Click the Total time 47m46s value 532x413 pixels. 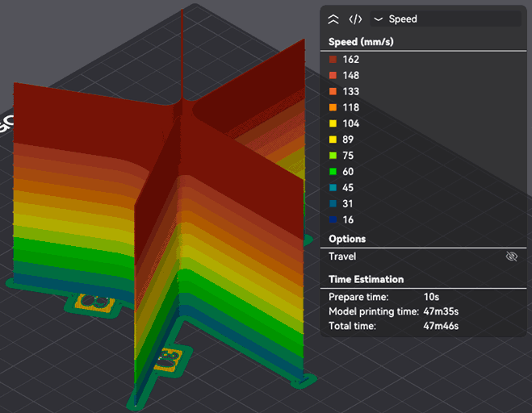[441, 326]
